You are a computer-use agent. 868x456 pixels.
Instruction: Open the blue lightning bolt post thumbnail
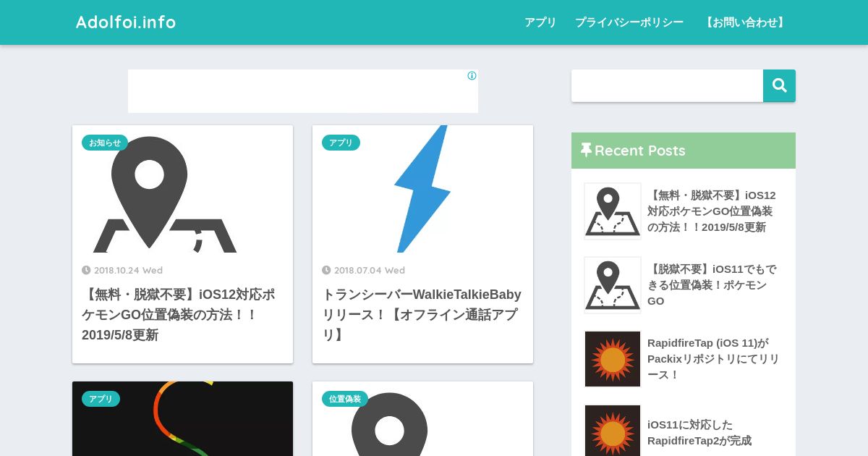tap(422, 189)
